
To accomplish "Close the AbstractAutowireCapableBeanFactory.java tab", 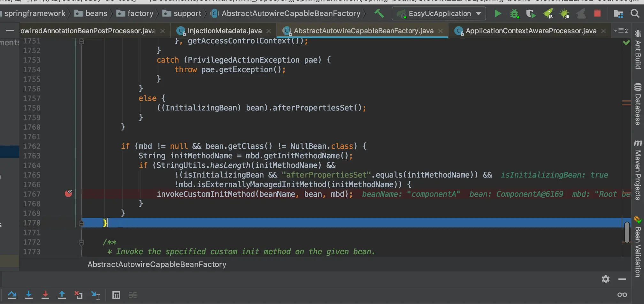I will 441,31.
